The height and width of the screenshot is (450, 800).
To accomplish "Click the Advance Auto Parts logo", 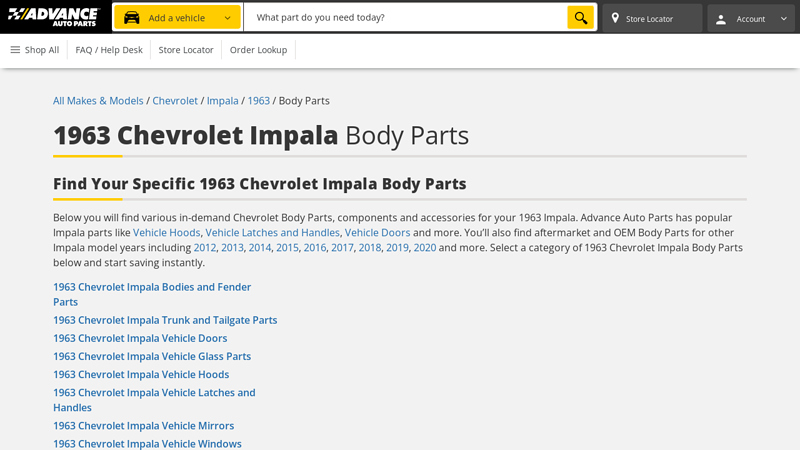I will coord(54,17).
